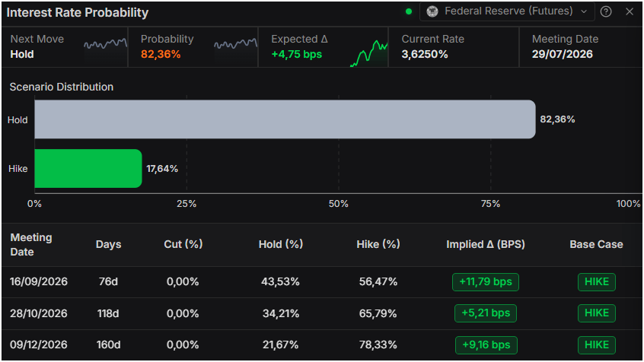
Task: Click the grey Hold distribution bar
Action: coord(285,119)
